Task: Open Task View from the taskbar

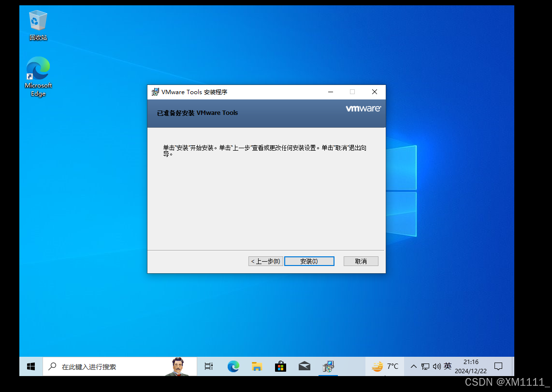Action: coord(209,366)
